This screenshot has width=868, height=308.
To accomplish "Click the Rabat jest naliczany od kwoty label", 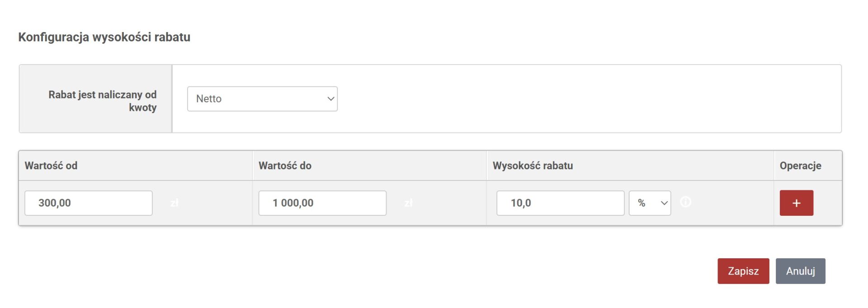I will tap(103, 101).
